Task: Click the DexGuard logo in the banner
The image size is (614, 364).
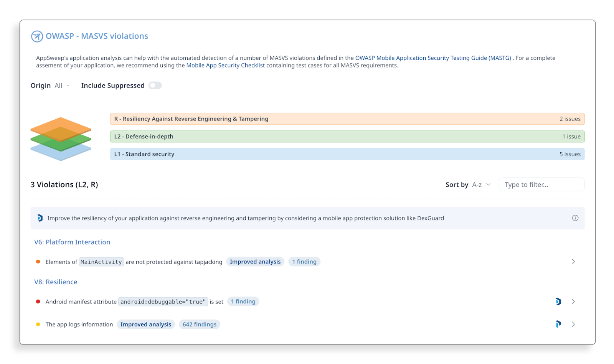Action: pyautogui.click(x=40, y=218)
